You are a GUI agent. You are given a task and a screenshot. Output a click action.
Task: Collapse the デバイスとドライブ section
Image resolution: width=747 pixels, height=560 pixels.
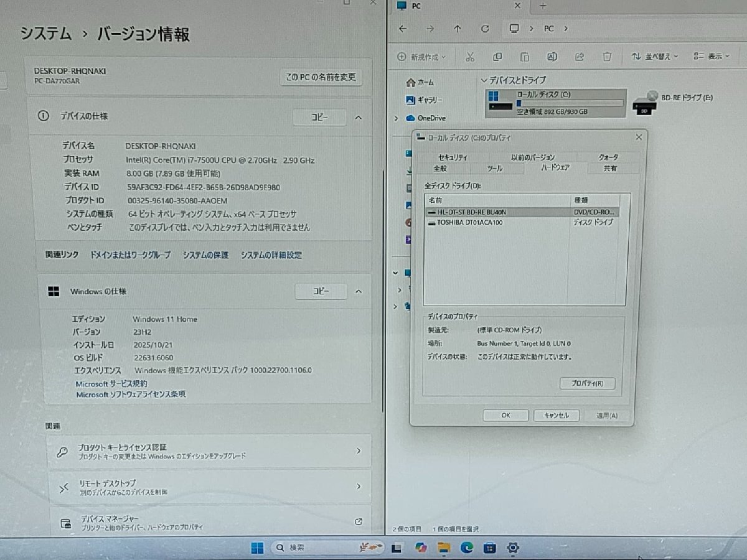click(x=484, y=80)
